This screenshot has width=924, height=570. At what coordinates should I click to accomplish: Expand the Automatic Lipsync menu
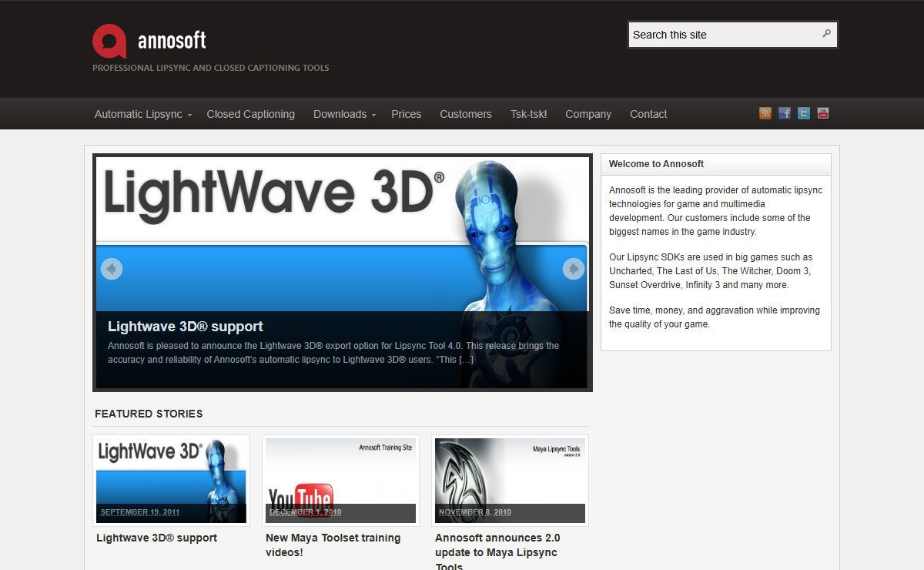pos(142,114)
